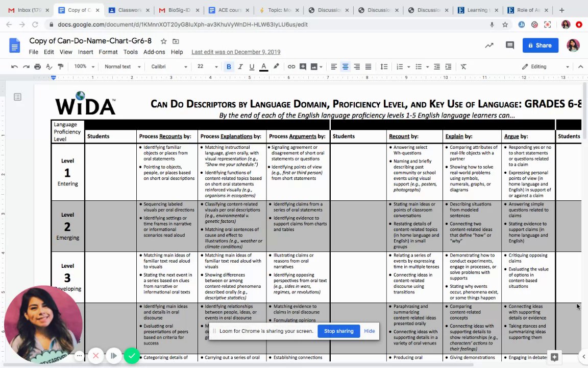Screen dimensions: 588x368
Task: Open the View menu
Action: click(66, 52)
